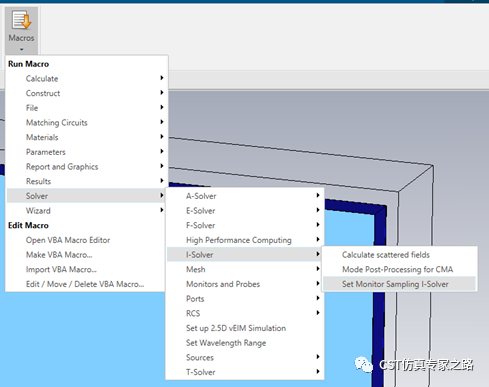
Task: Open the F-Solver submenu
Action: [x=245, y=225]
